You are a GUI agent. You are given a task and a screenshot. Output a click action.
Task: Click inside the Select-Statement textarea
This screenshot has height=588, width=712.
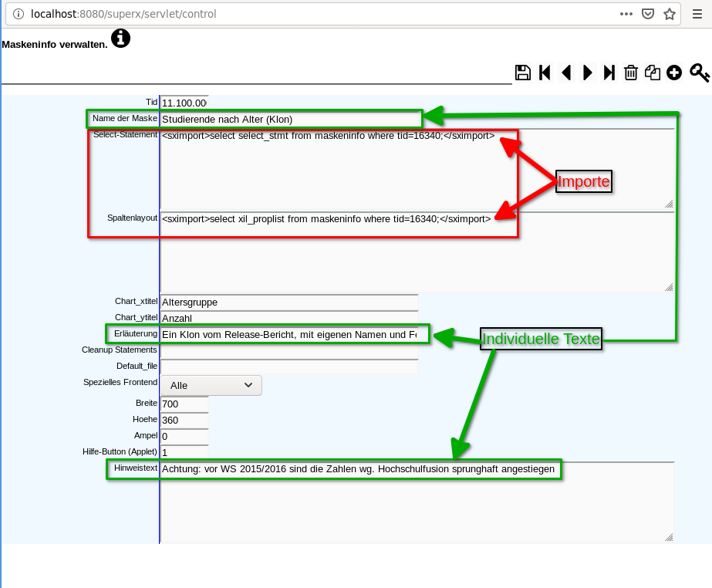pyautogui.click(x=417, y=169)
